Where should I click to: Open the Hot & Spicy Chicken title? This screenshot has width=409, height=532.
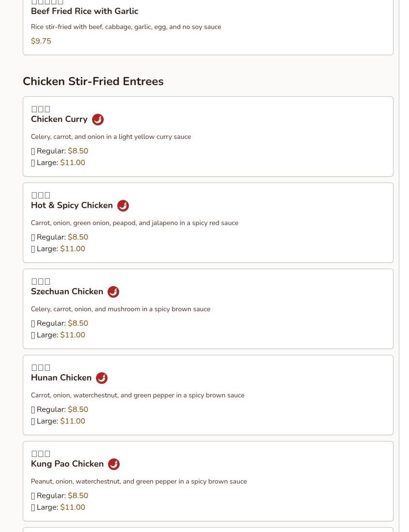[72, 205]
